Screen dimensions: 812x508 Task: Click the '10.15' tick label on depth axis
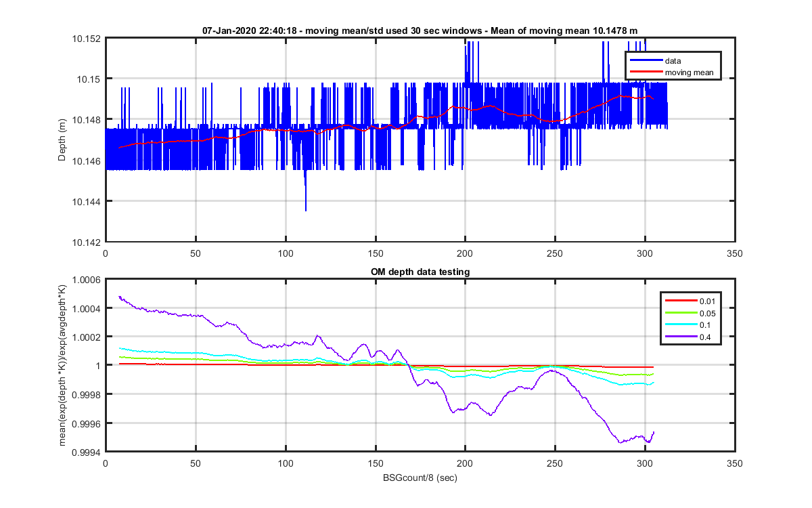tap(89, 79)
